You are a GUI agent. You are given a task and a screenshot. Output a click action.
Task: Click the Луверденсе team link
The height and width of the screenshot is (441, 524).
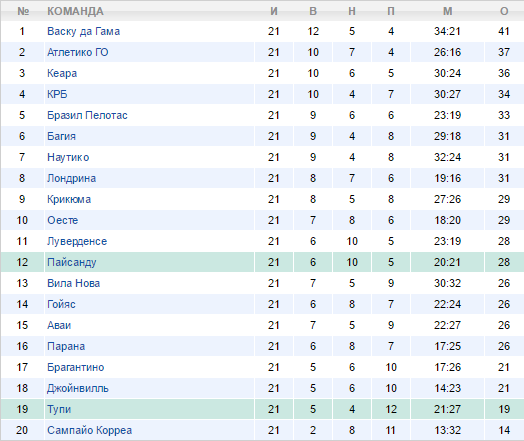77,242
